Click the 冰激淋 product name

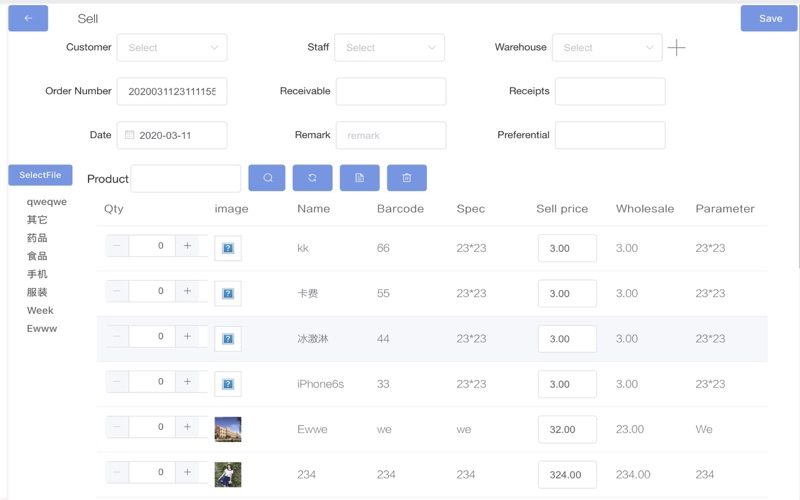click(x=313, y=339)
